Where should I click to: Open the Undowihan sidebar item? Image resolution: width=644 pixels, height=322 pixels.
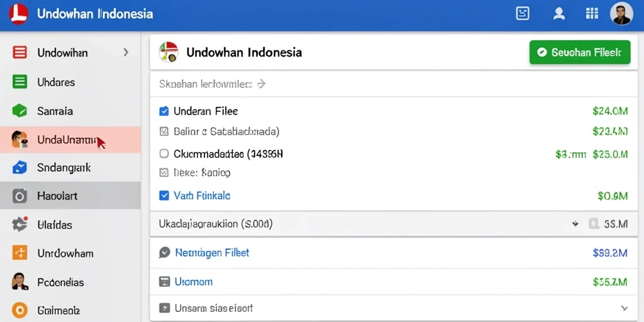(70, 53)
